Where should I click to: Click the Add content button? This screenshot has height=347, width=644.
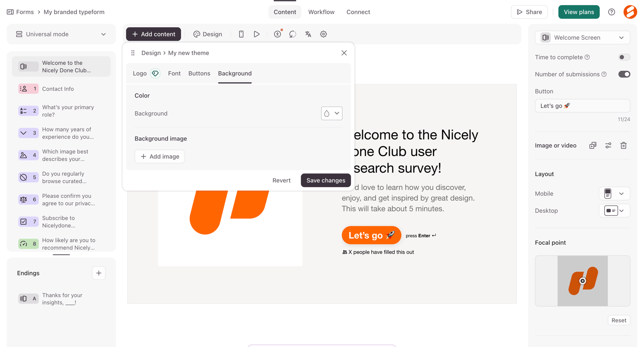[x=153, y=34]
